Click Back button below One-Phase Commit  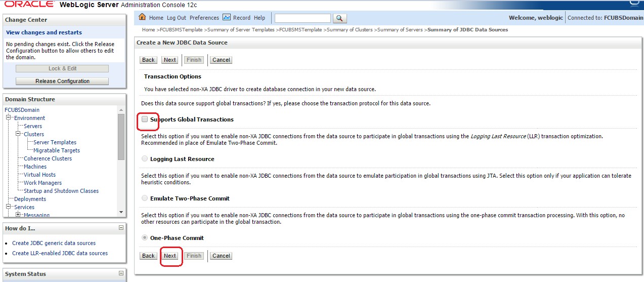click(x=148, y=256)
